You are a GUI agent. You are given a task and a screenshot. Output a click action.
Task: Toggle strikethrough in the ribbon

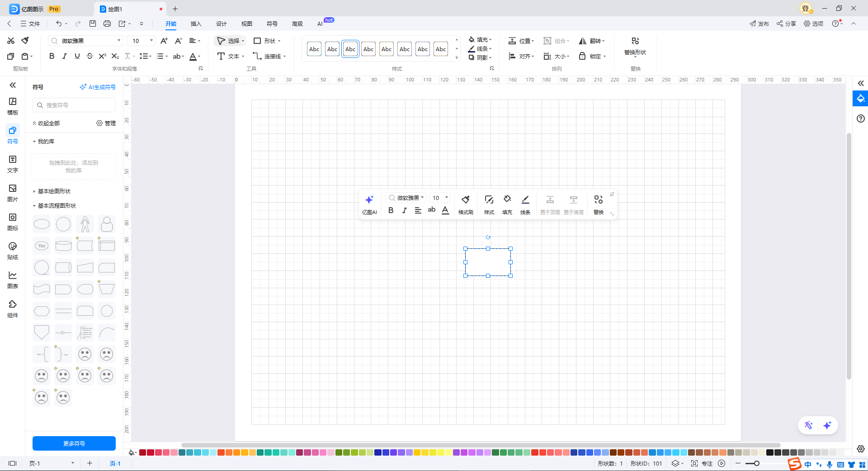(90, 56)
